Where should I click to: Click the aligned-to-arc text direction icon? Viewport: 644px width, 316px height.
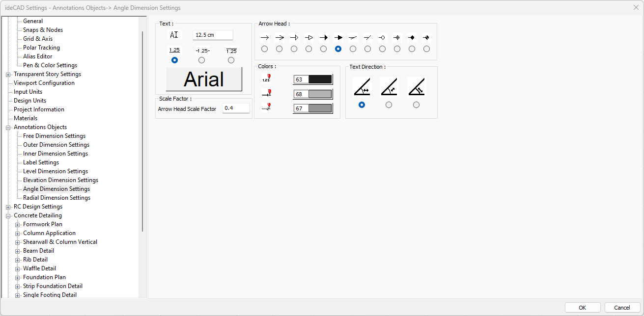(416, 87)
